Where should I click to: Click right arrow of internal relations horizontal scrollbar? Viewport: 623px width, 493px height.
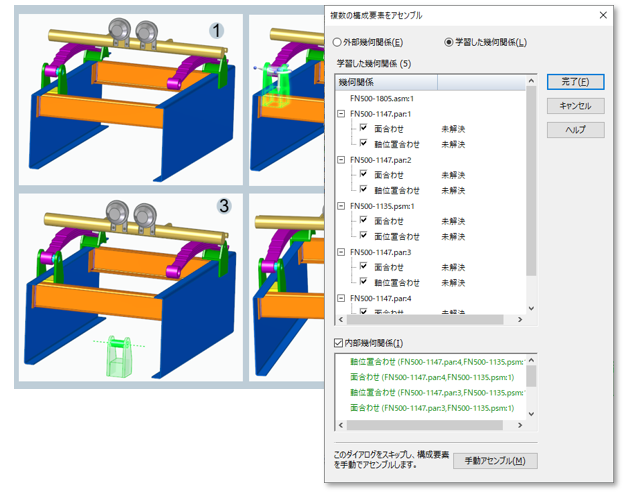coord(520,425)
